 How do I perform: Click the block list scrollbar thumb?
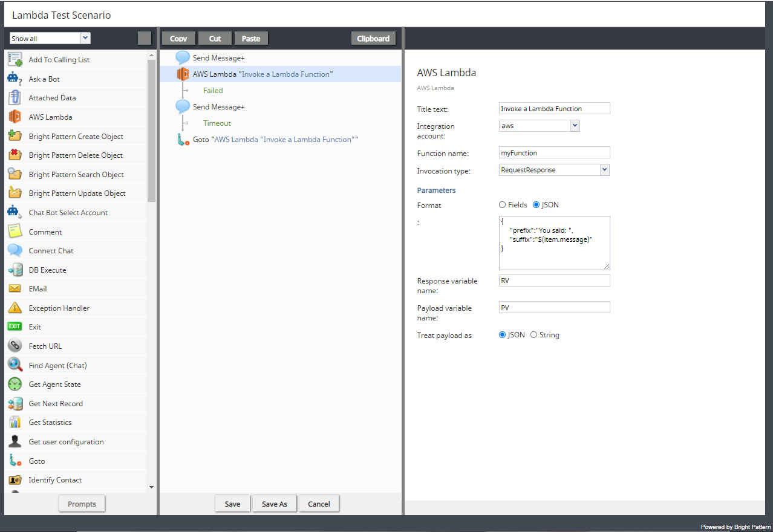[151, 131]
